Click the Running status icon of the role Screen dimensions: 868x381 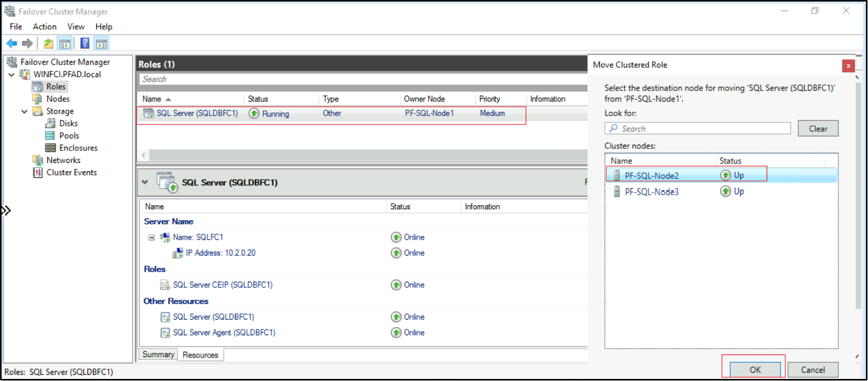click(254, 113)
